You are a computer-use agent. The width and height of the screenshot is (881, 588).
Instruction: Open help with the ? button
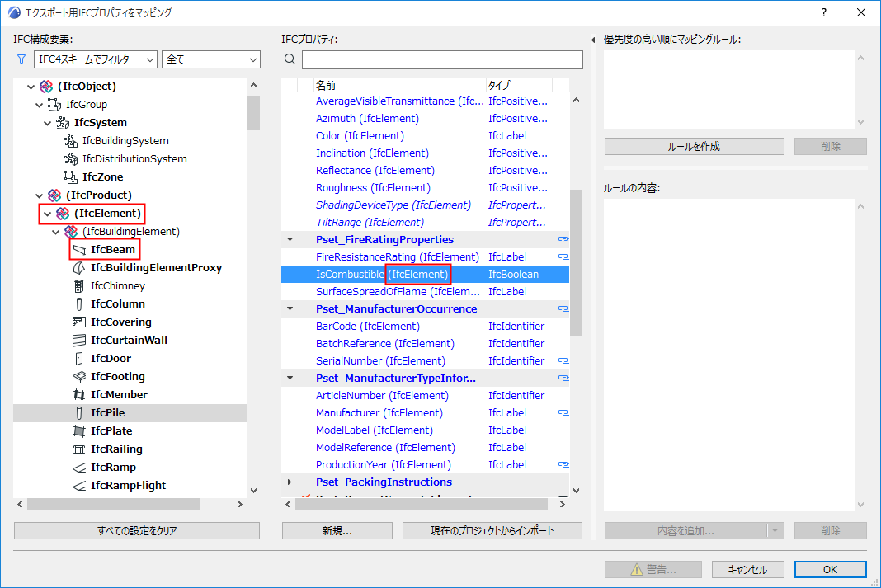coord(824,12)
